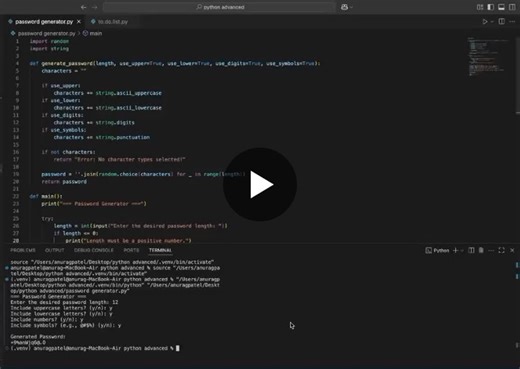This screenshot has height=369, width=520.
Task: Expand the Copilot dropdown arrow
Action: (x=351, y=7)
